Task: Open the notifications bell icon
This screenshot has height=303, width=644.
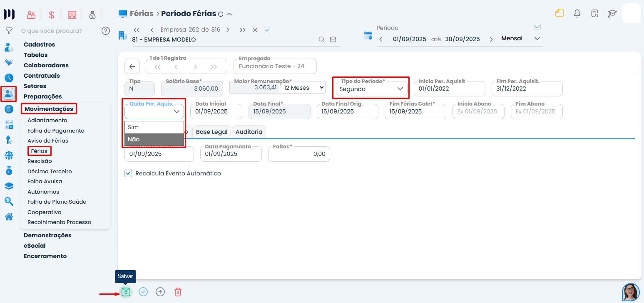Action: [x=577, y=13]
